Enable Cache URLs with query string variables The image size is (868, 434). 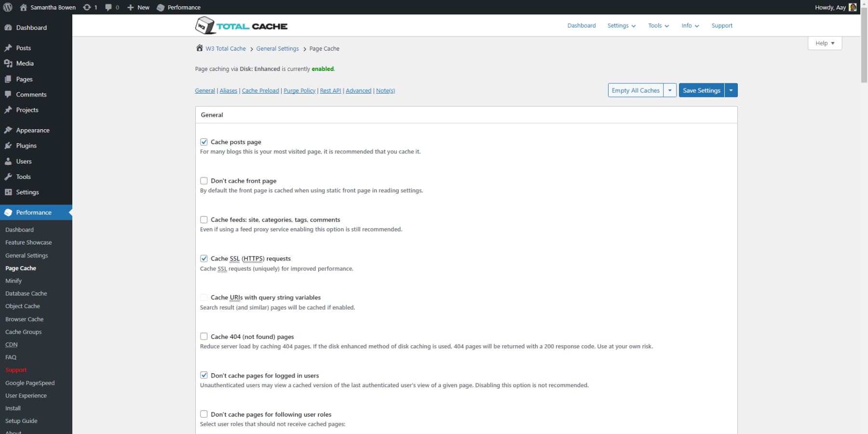click(204, 297)
